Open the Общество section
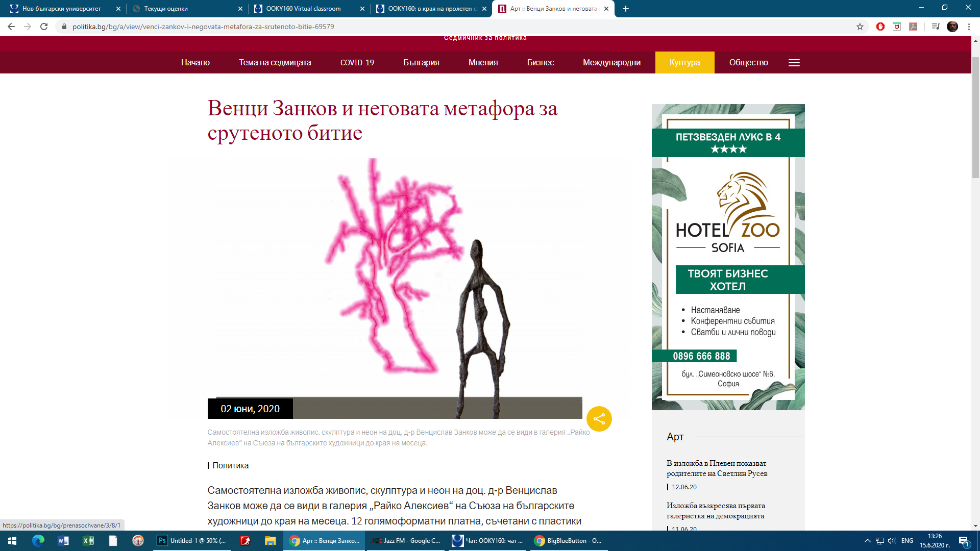The width and height of the screenshot is (980, 551). point(749,63)
